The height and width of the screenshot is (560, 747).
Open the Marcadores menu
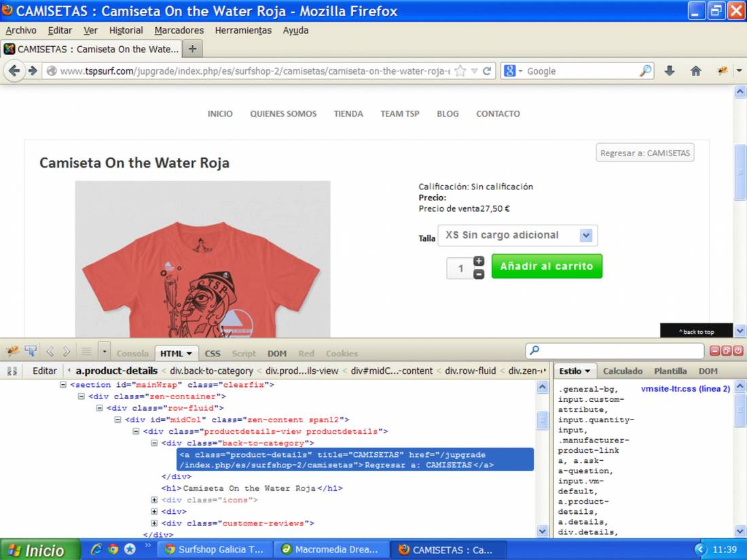pos(179,31)
